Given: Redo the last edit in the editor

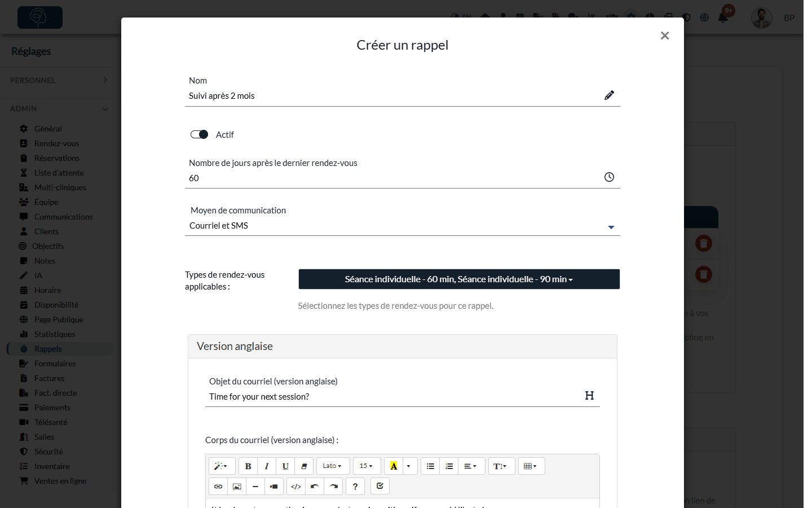Looking at the screenshot, I should point(334,487).
